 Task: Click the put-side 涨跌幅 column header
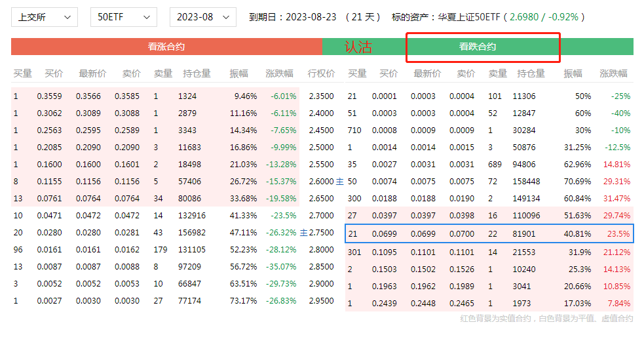613,73
